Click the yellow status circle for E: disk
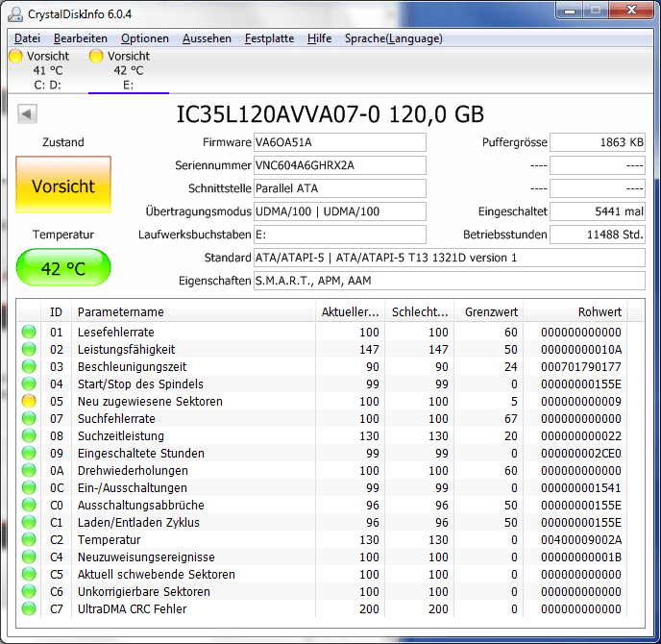This screenshot has width=661, height=644. point(96,56)
